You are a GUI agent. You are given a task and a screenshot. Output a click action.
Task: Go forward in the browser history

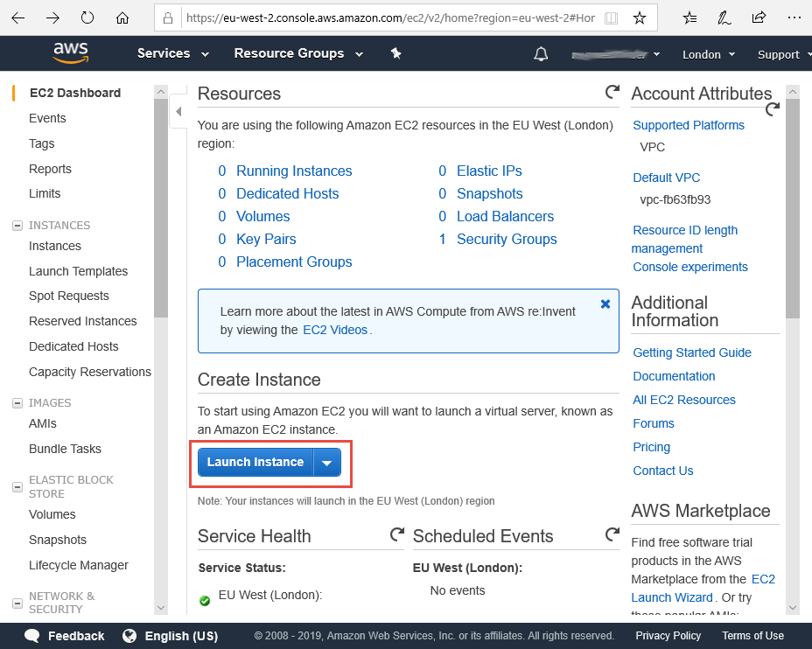(52, 18)
